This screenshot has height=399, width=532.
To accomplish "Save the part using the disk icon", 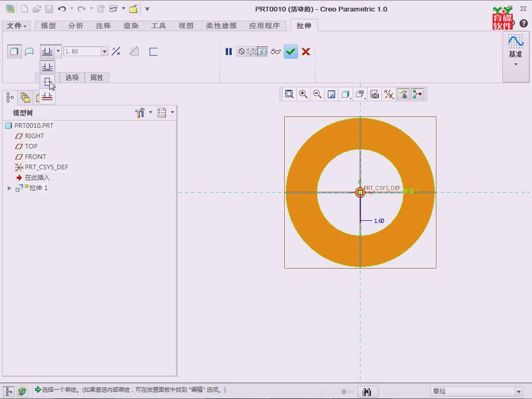I will coord(49,9).
